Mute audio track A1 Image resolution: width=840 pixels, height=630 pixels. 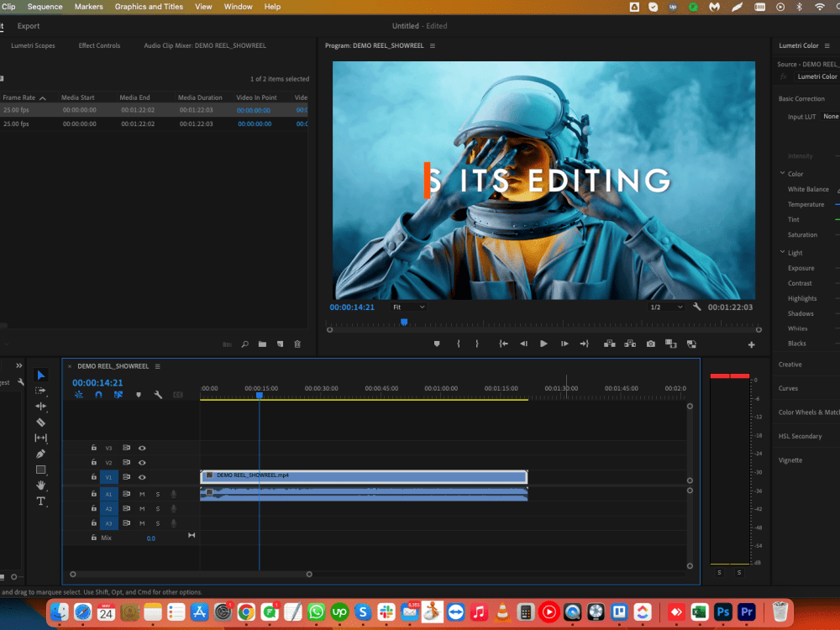click(142, 494)
